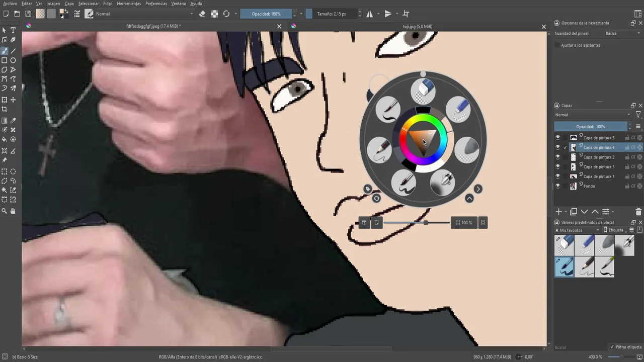Hide Capa de pintura 4 layer

[x=557, y=147]
